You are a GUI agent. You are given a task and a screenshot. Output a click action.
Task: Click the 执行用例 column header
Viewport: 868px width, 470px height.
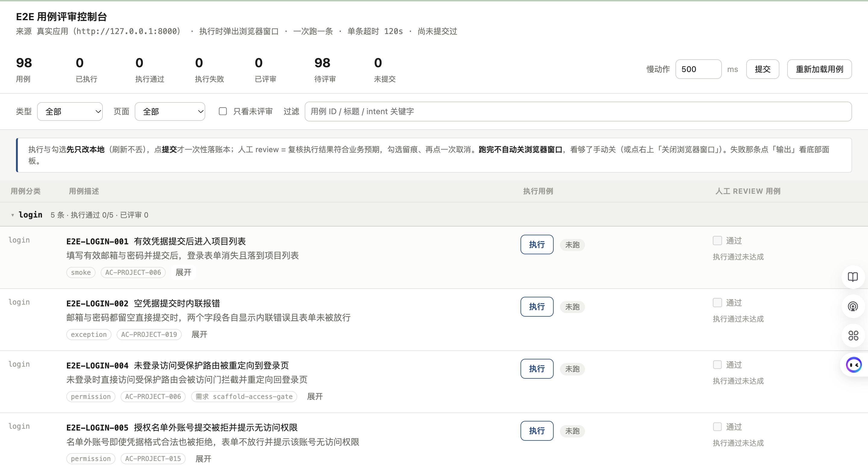pos(538,191)
